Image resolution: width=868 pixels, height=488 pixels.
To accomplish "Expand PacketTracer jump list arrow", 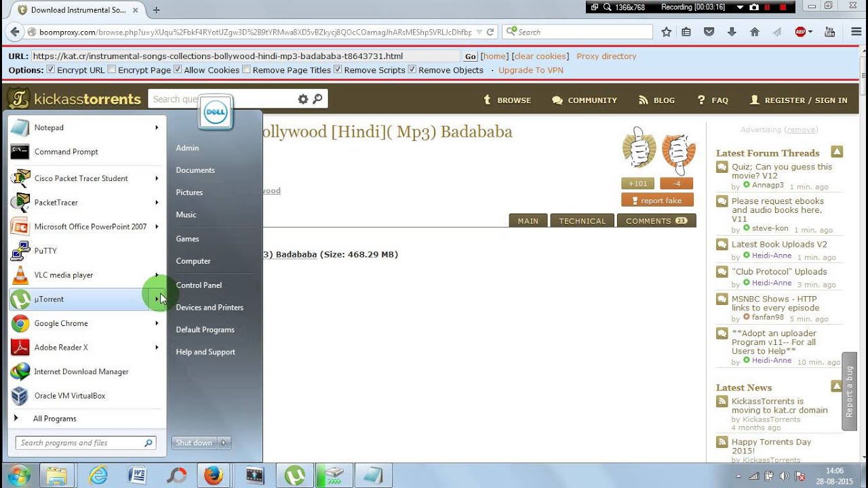I will [157, 203].
